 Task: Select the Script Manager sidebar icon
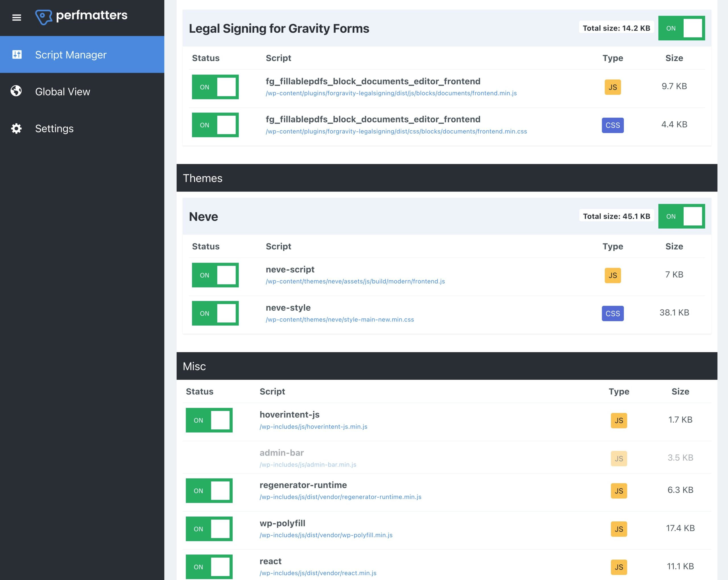(17, 54)
